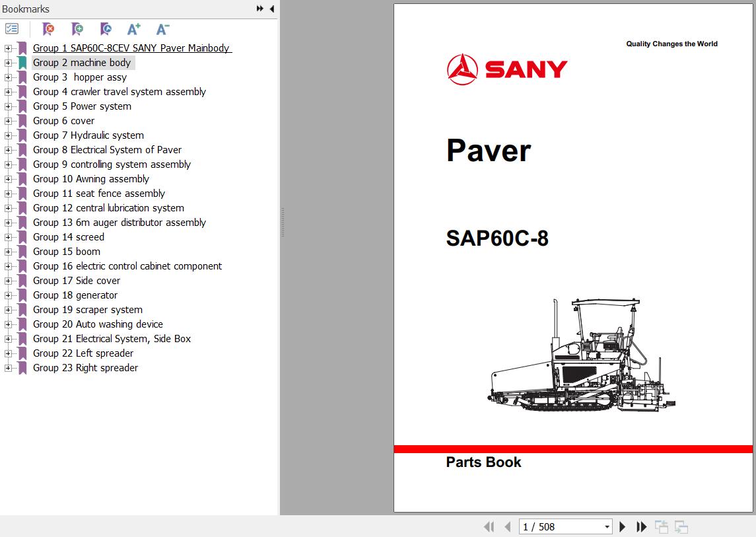Click the previous view icon

662,527
